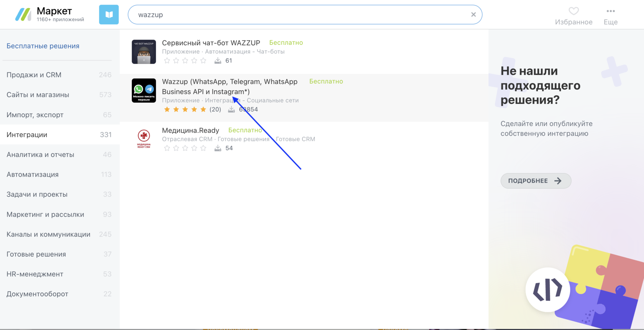The image size is (644, 330).
Task: Open the Еще three-dots menu
Action: coord(610,11)
